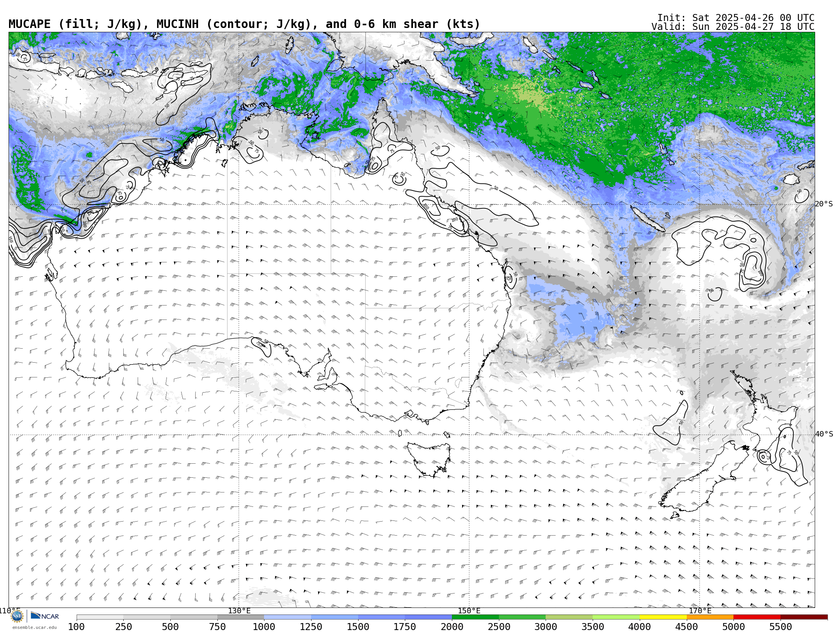The width and height of the screenshot is (840, 632).
Task: Click the Init: Sat 2025-04-26 00 UTC text
Action: coord(736,18)
